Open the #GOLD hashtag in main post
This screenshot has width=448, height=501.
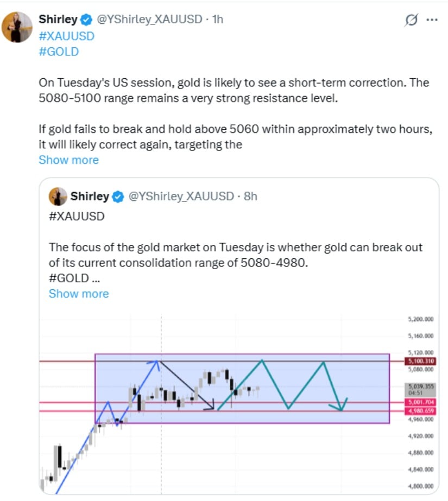point(59,52)
